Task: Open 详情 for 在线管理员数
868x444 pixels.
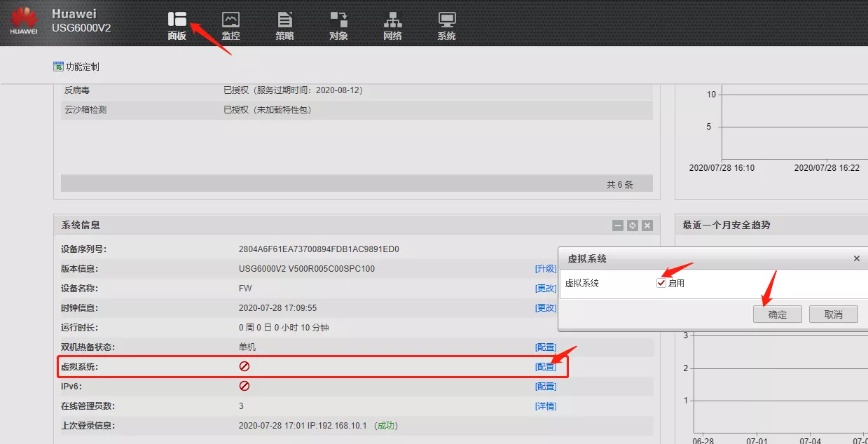Action: coord(545,406)
